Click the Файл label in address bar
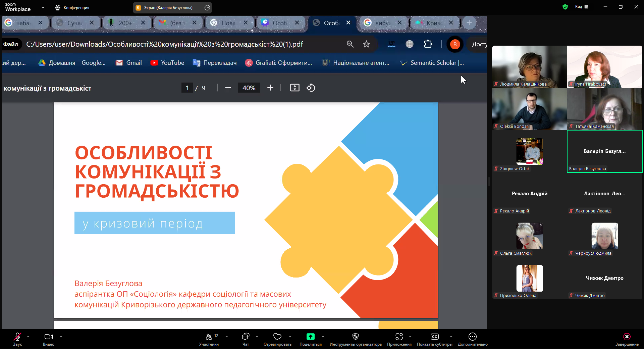 tap(11, 44)
